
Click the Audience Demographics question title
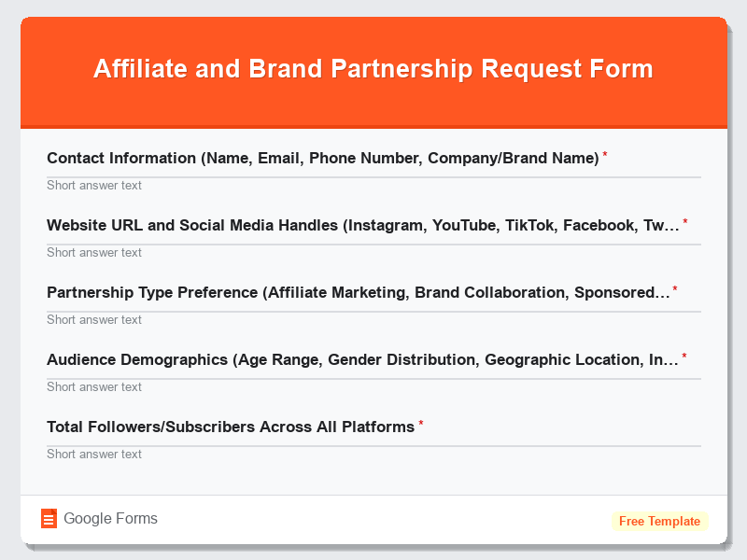[x=364, y=359]
